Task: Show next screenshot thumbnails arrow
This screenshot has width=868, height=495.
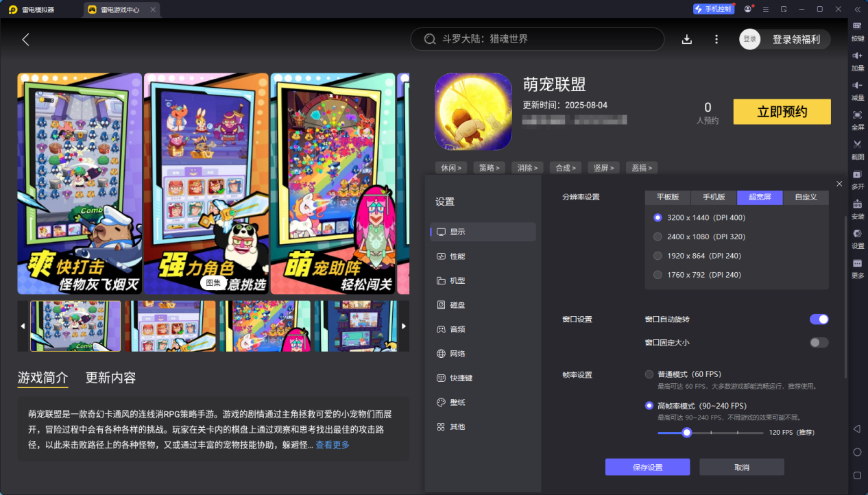Action: (x=404, y=326)
